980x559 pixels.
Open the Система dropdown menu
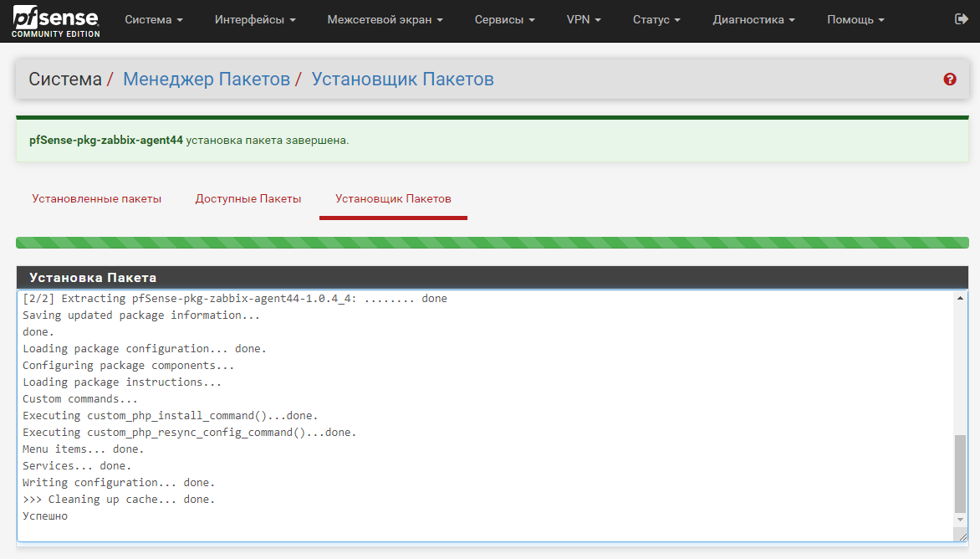(x=154, y=19)
